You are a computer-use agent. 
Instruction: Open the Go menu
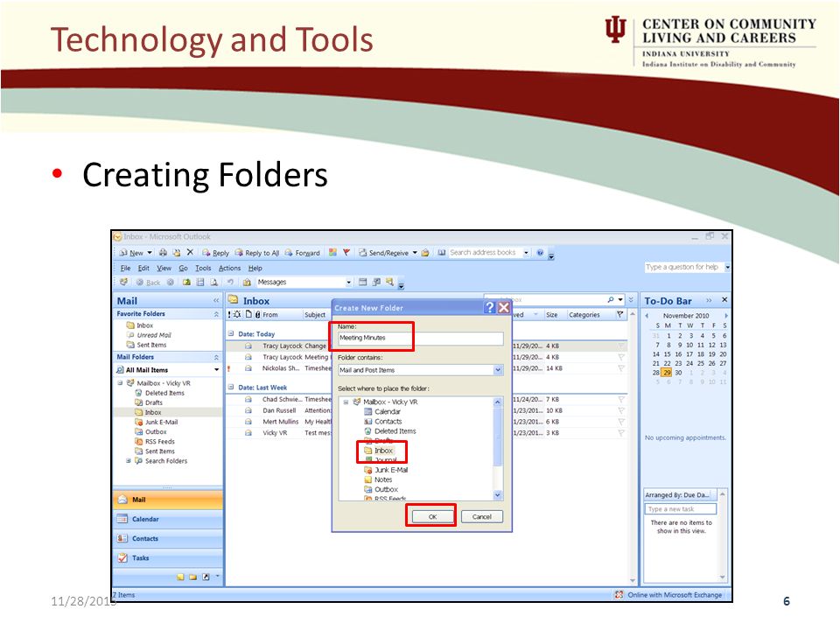click(x=183, y=268)
